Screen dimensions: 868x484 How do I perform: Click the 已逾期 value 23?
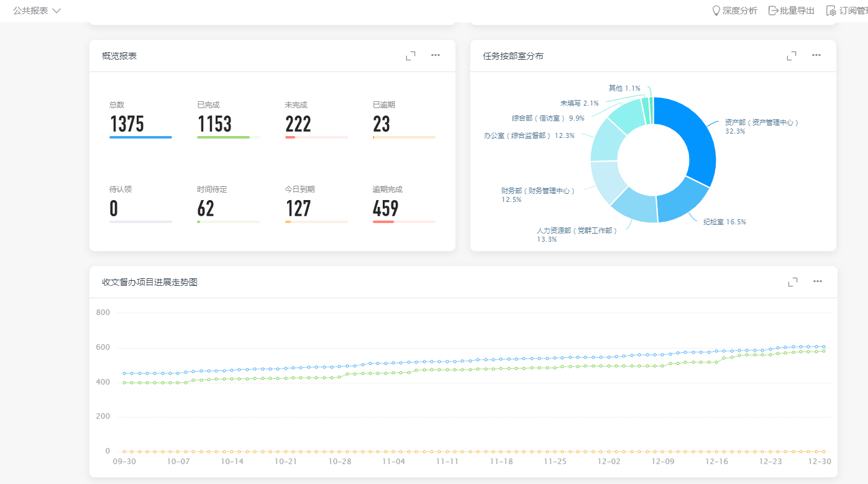pyautogui.click(x=381, y=124)
